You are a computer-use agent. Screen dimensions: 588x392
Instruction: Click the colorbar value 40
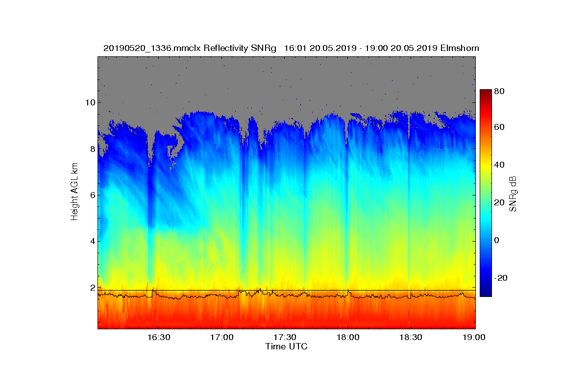[x=500, y=165]
